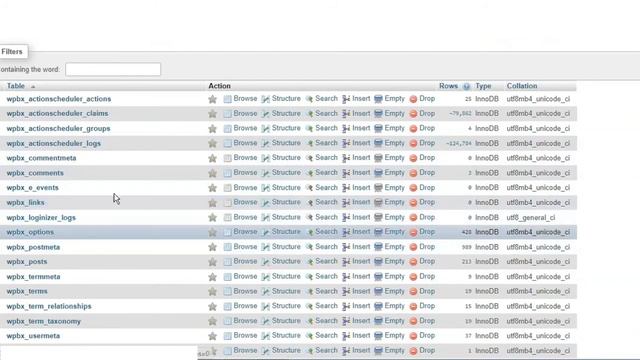The width and height of the screenshot is (640, 360).
Task: Open the wpbx_termmeta table
Action: coord(33,277)
